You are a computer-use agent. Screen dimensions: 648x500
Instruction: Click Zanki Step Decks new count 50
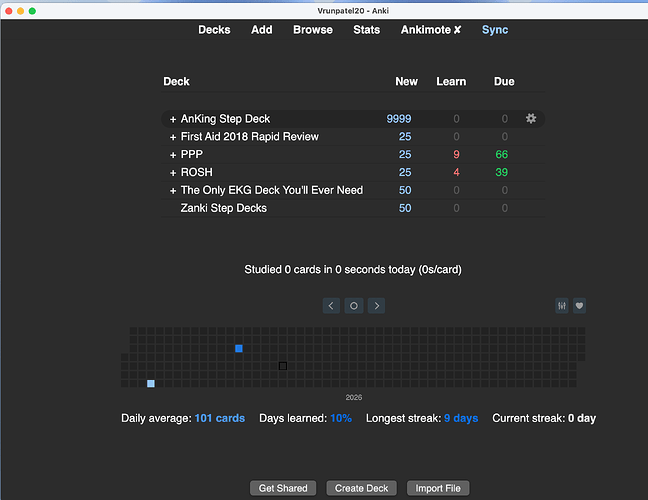(405, 208)
